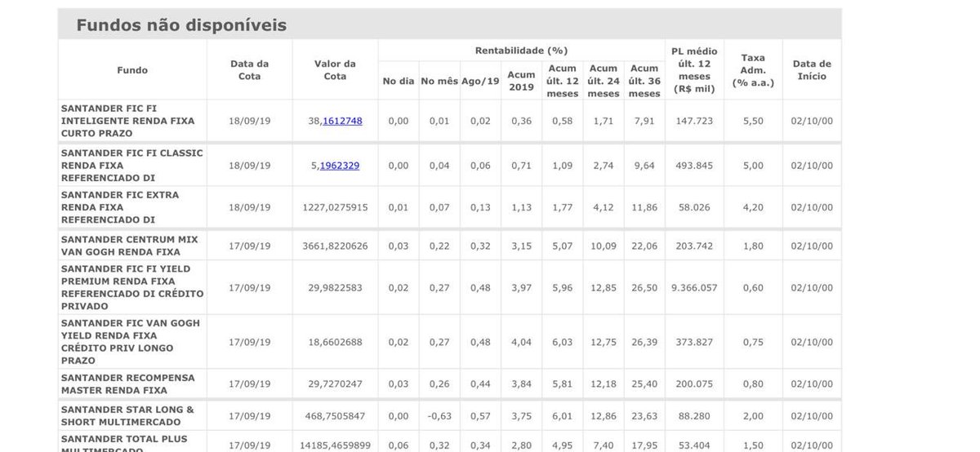The height and width of the screenshot is (452, 980).
Task: Click the Fundo column header
Action: click(132, 70)
